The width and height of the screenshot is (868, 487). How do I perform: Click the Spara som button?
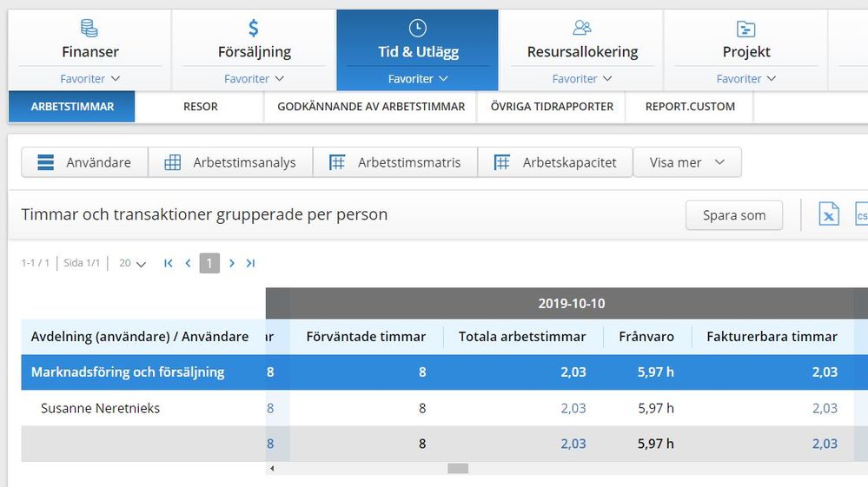pos(733,215)
